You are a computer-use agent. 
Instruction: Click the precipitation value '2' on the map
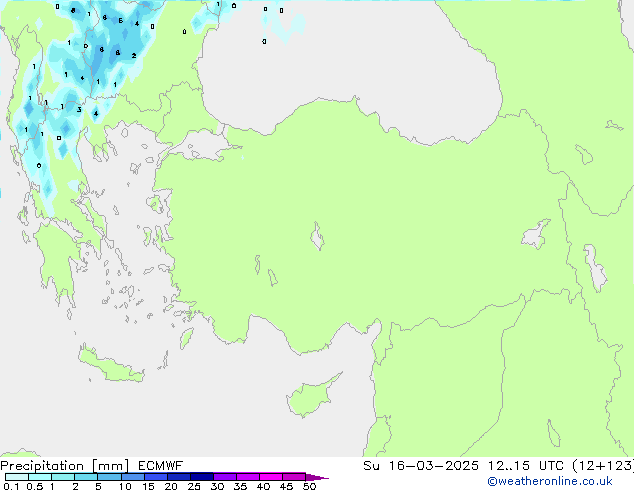[x=134, y=56]
